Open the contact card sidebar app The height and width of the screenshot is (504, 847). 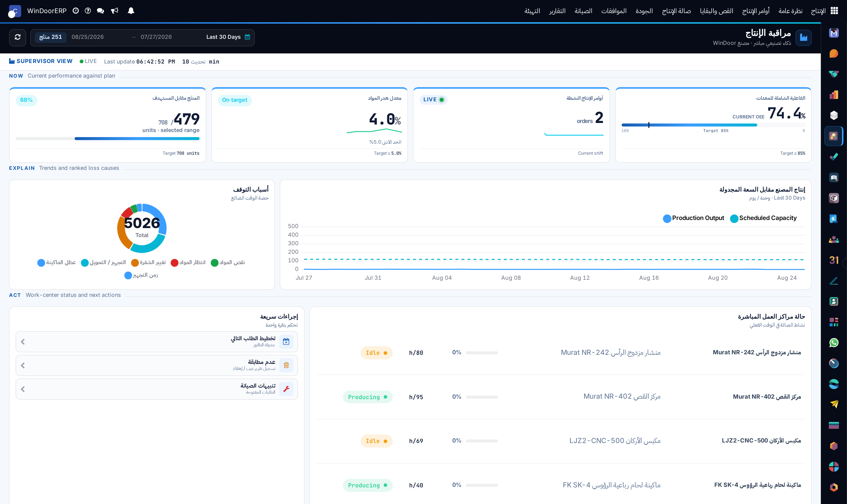coord(834,301)
